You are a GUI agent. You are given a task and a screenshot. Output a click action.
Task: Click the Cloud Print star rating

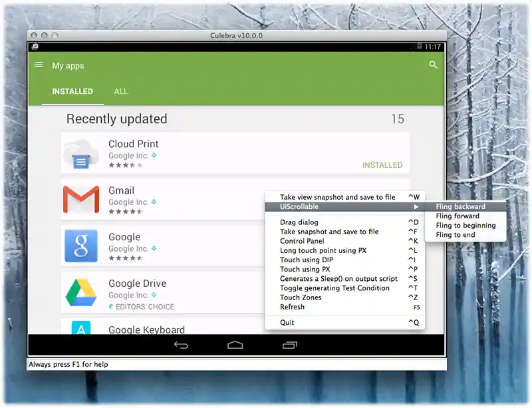125,166
